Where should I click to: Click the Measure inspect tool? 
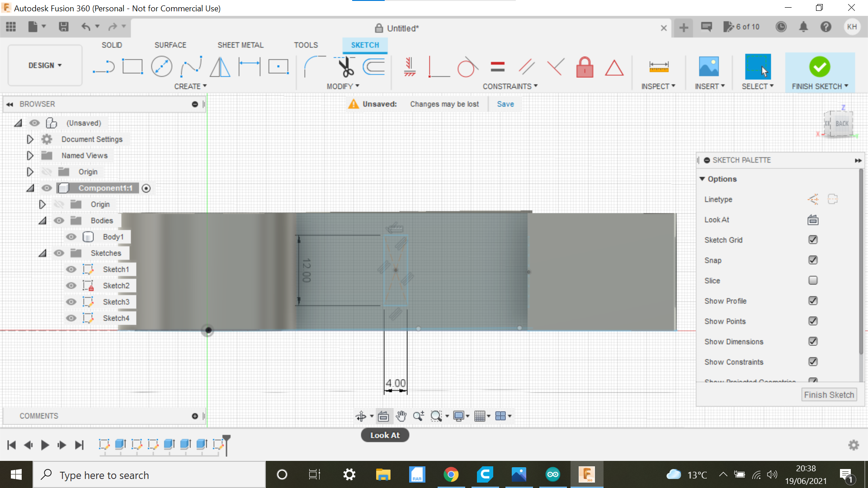pos(659,67)
